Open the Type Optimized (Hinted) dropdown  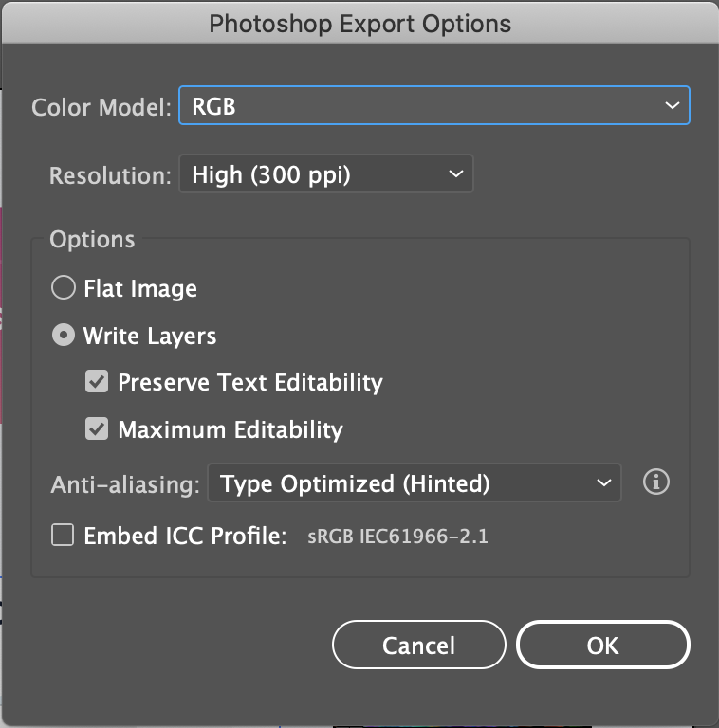(x=414, y=483)
